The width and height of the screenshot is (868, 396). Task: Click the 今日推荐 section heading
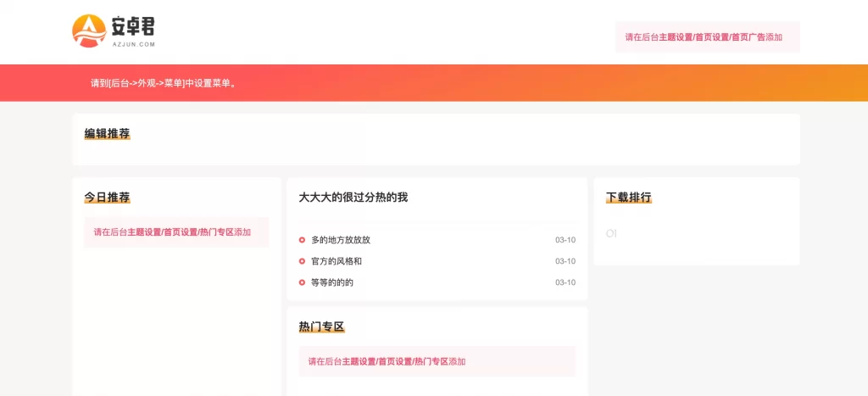pos(107,198)
